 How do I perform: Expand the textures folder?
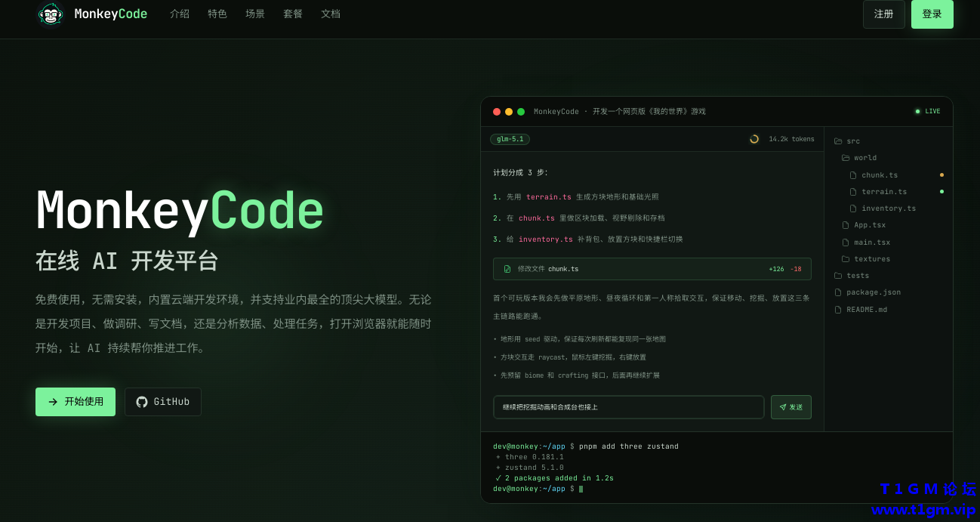pyautogui.click(x=872, y=259)
